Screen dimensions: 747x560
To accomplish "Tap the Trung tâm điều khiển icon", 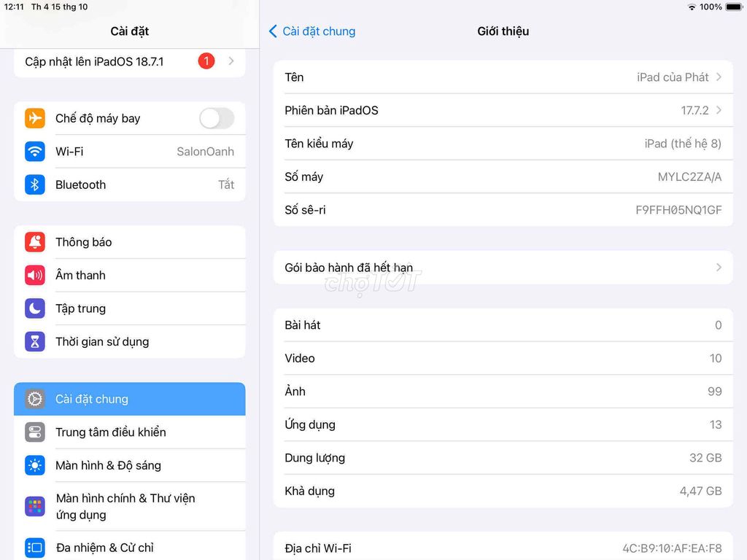I will 35,432.
